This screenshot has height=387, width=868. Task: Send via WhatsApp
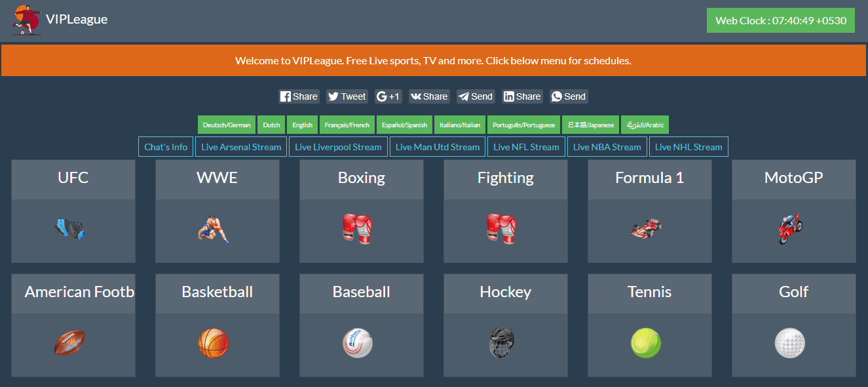569,96
